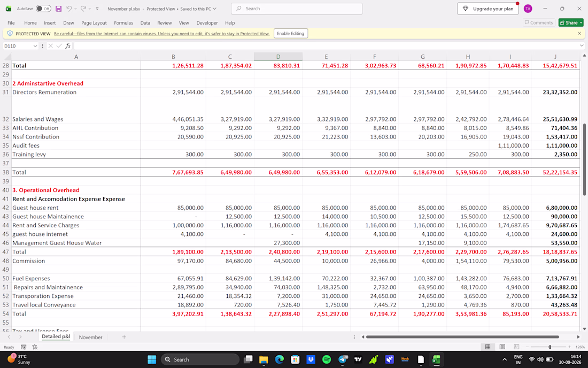Open the Formulas ribbon tab
Image resolution: width=588 pixels, height=368 pixels.
(123, 23)
